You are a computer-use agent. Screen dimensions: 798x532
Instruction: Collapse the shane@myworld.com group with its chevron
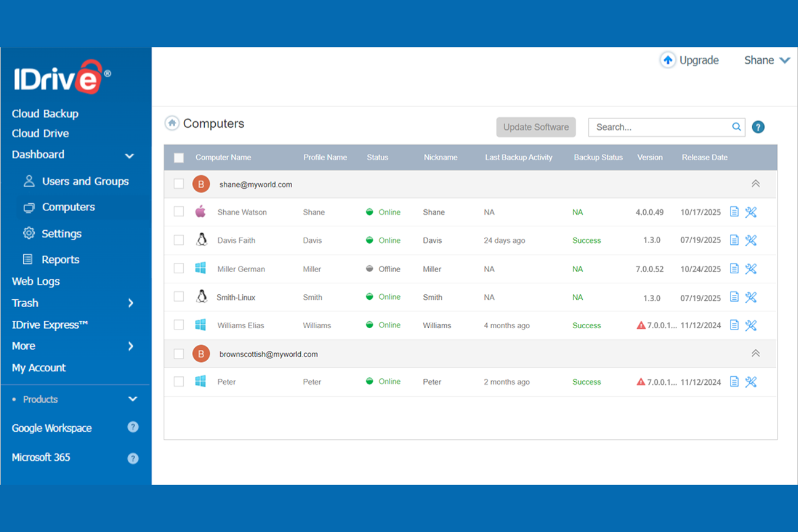tap(755, 183)
